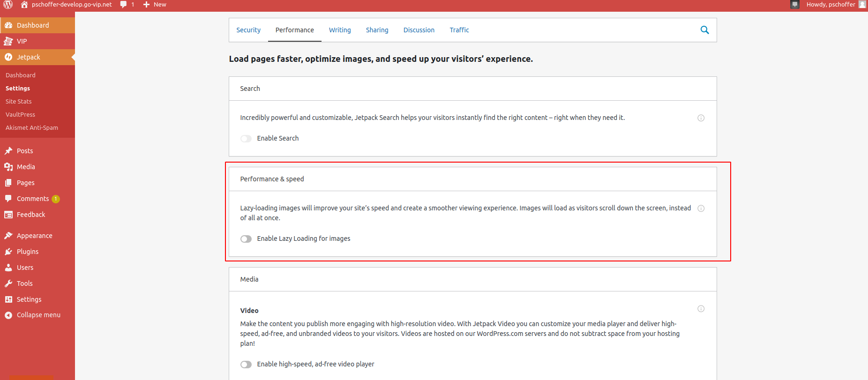
Task: Select the Performance tab
Action: 295,30
